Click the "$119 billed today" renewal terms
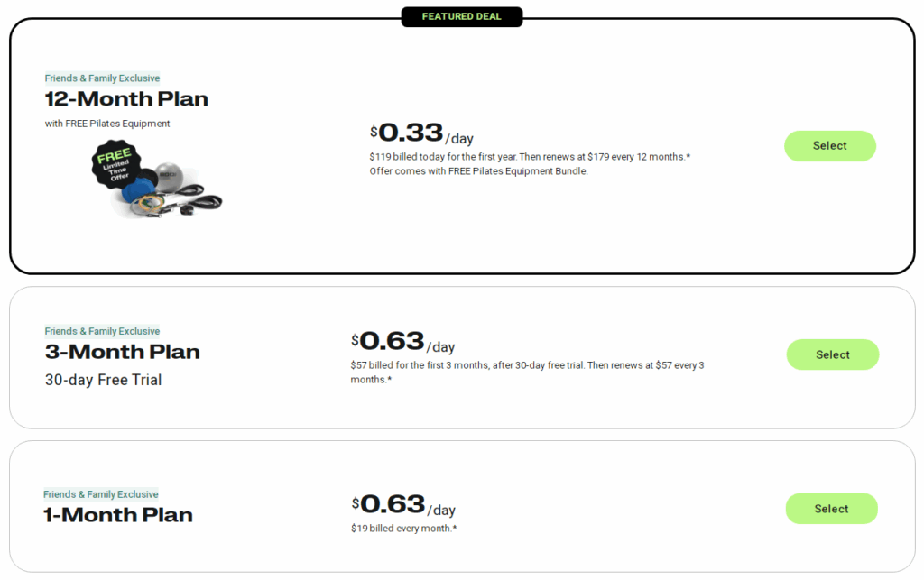Viewport: 924px width, 580px height. point(530,157)
